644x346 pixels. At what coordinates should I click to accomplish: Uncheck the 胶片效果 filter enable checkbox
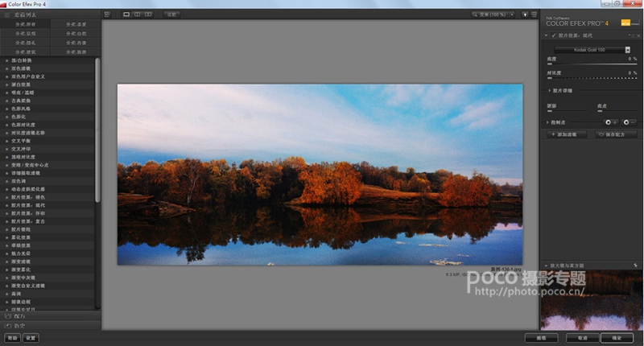tap(554, 35)
